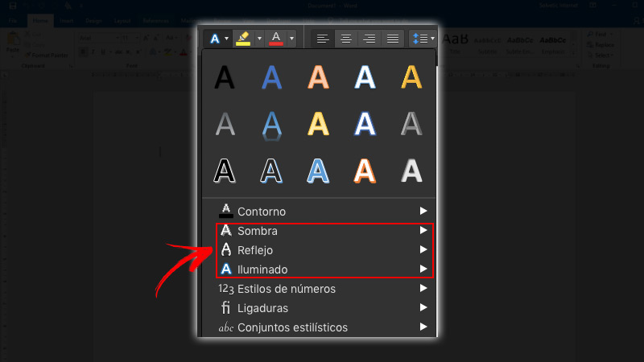Open the File tab in Word
Image resolution: width=644 pixels, height=362 pixels.
[x=13, y=21]
